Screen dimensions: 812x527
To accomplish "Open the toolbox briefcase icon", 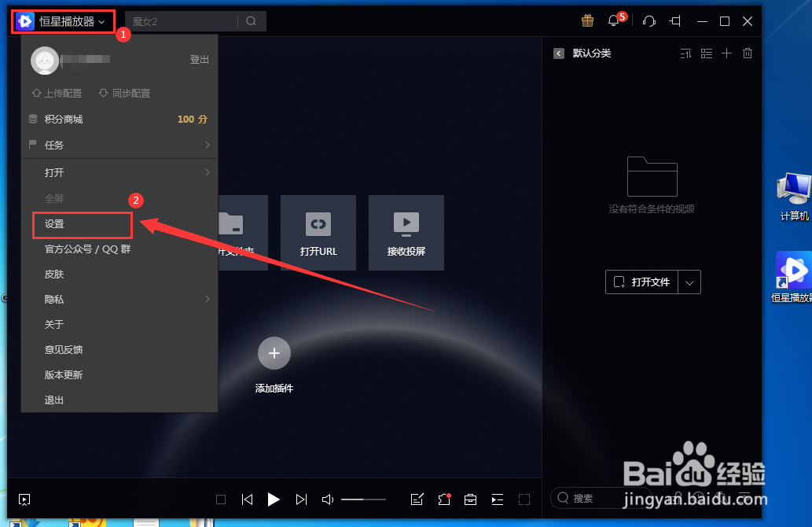I will coord(470,499).
